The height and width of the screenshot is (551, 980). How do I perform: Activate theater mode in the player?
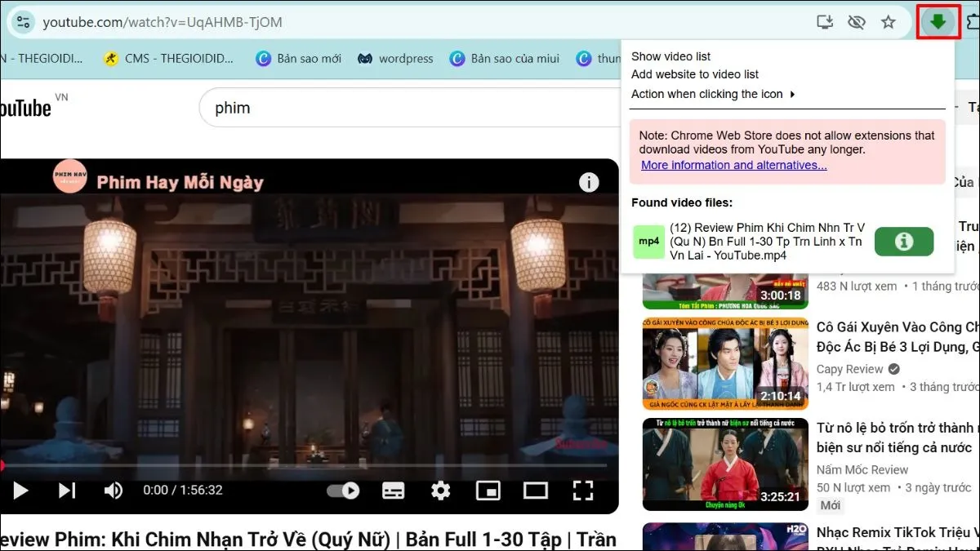[536, 490]
